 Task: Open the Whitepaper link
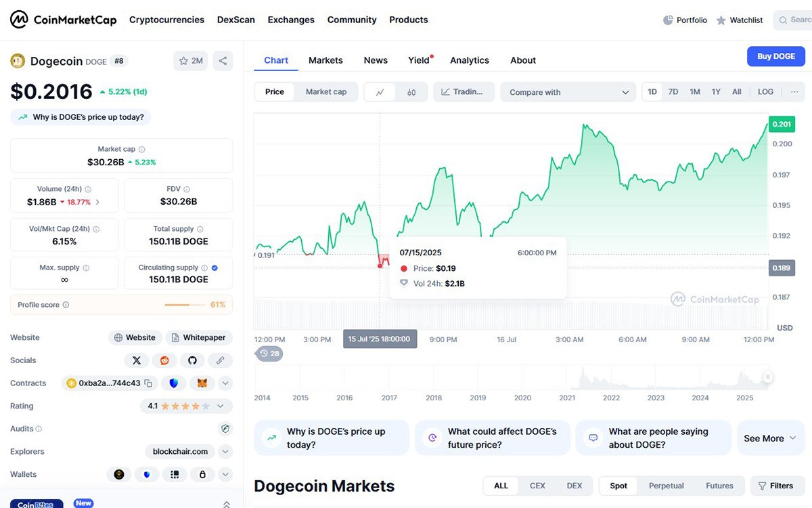pyautogui.click(x=199, y=337)
